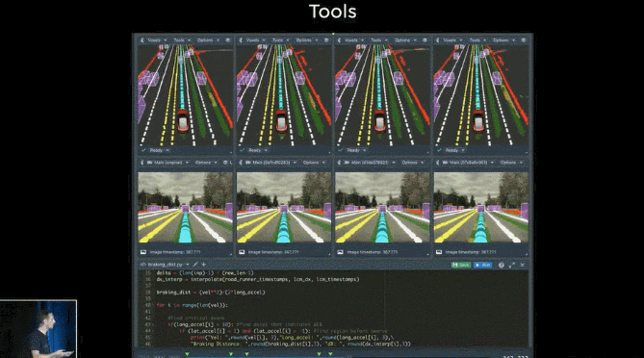Click green checkmark beside Ready in rightmost view
This screenshot has height=358, width=644.
point(439,150)
